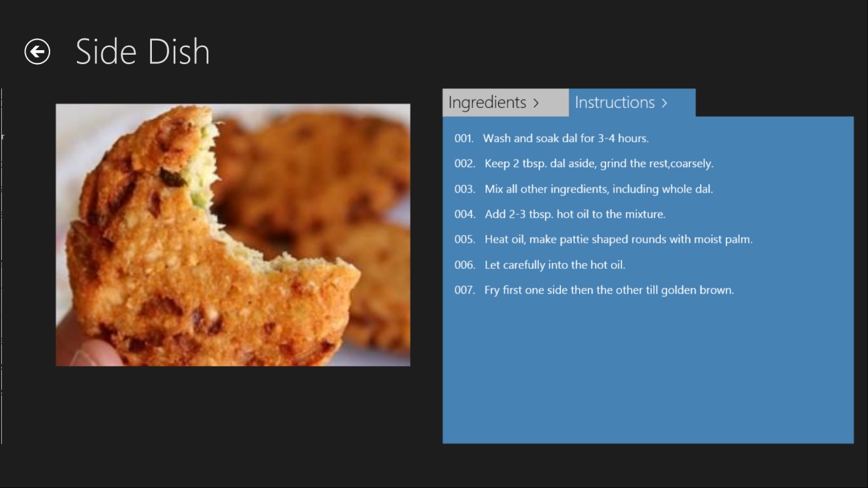Screen dimensions: 868x488
Task: Click the 'Add 2-3 tbsp. hot oil' step
Action: 574,214
